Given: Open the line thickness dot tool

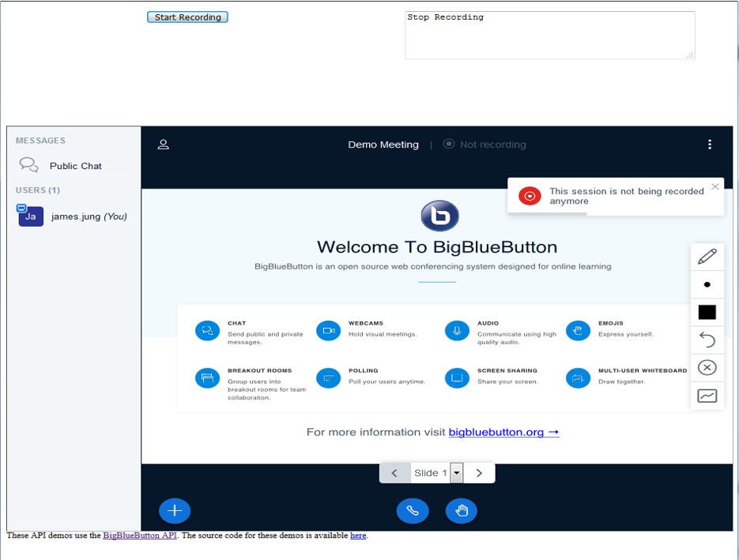Looking at the screenshot, I should pos(707,284).
